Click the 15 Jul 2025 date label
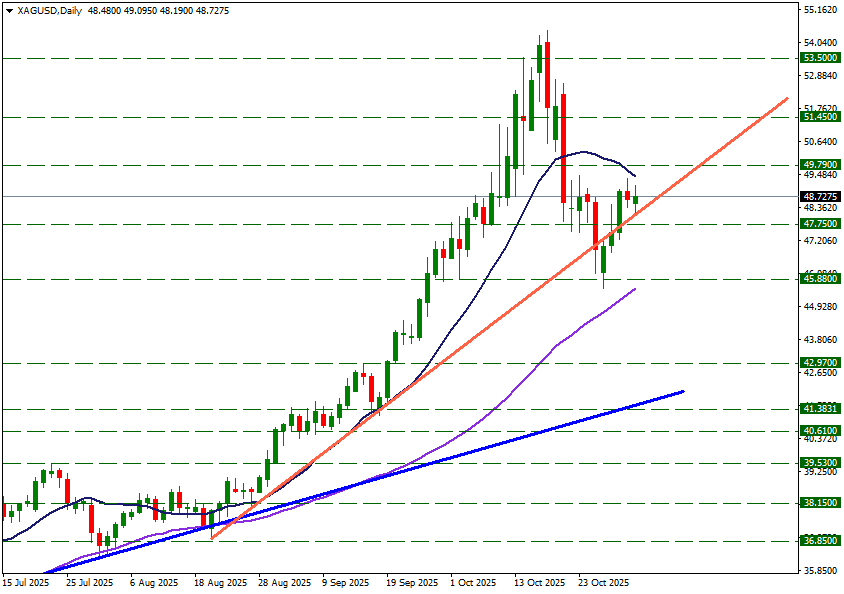Image resolution: width=844 pixels, height=594 pixels. (x=27, y=582)
